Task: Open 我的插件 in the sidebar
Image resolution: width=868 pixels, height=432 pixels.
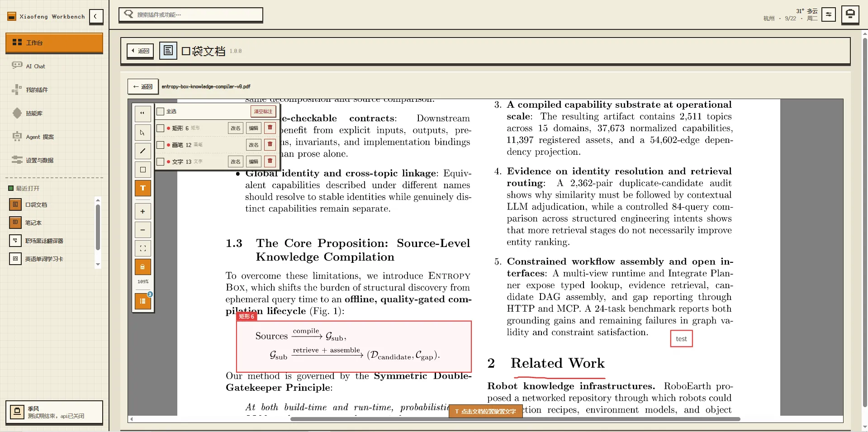Action: (54, 90)
